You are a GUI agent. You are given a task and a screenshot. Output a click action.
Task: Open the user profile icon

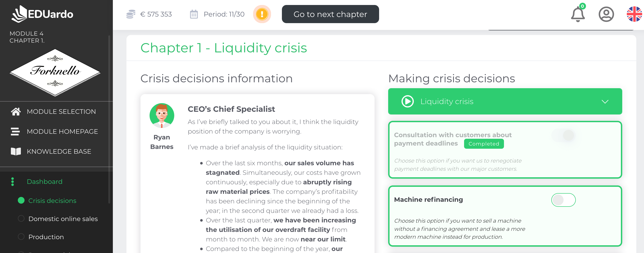pyautogui.click(x=606, y=14)
